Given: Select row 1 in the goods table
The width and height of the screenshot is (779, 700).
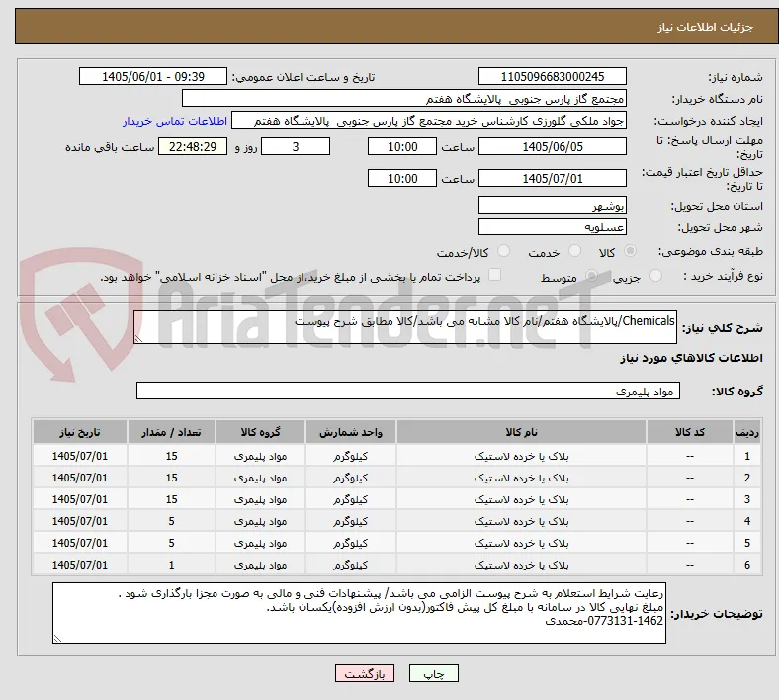Looking at the screenshot, I should click(x=396, y=456).
